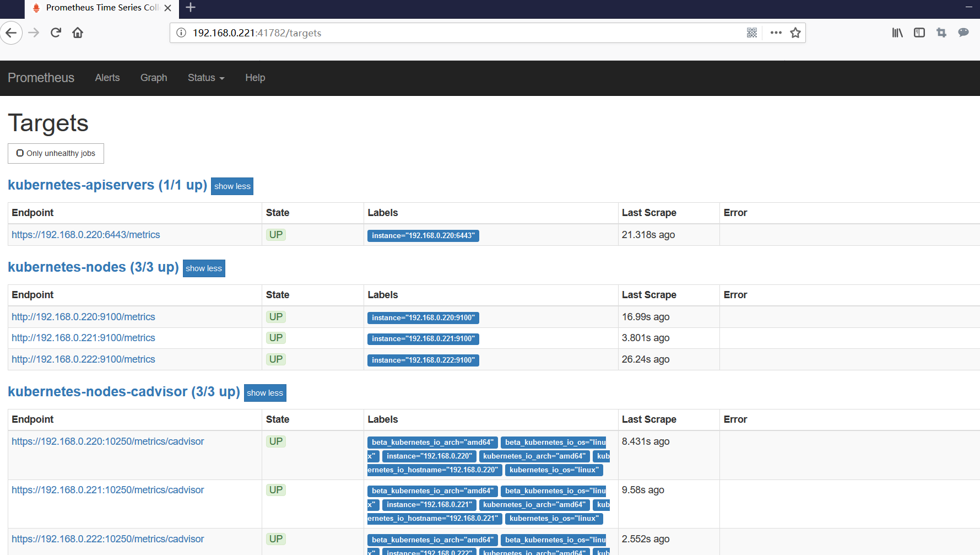Open the browser home page icon
This screenshot has height=555, width=980.
coord(78,33)
